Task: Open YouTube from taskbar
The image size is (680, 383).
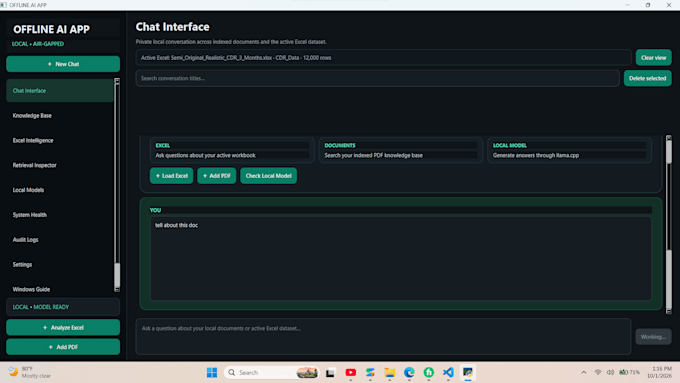Action: [350, 372]
